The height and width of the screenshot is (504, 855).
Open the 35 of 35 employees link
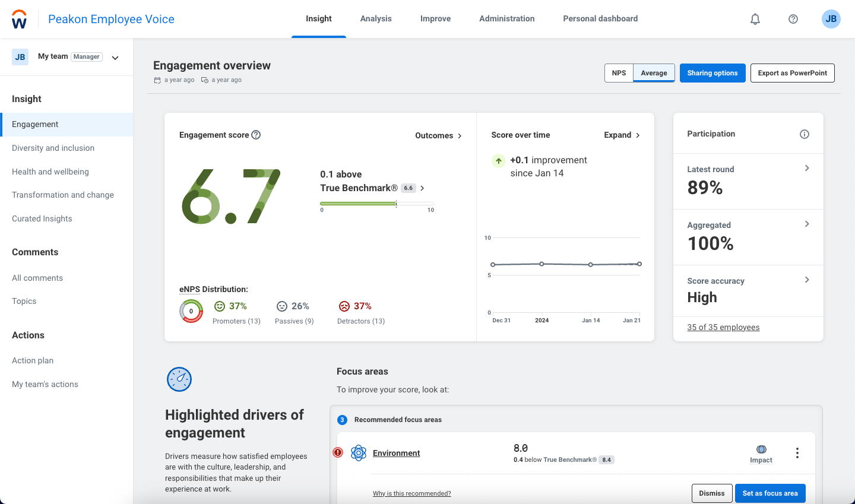pyautogui.click(x=723, y=327)
